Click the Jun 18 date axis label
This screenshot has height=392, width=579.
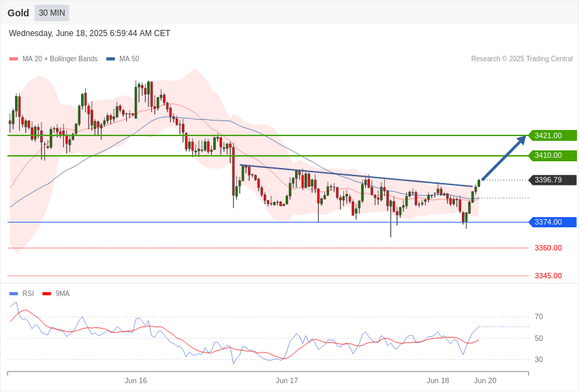coord(438,380)
